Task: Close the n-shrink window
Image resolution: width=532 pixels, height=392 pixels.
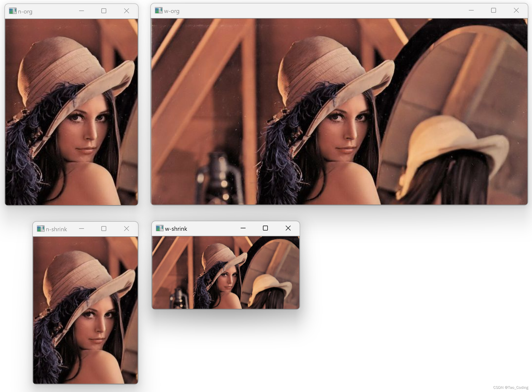Action: point(127,229)
